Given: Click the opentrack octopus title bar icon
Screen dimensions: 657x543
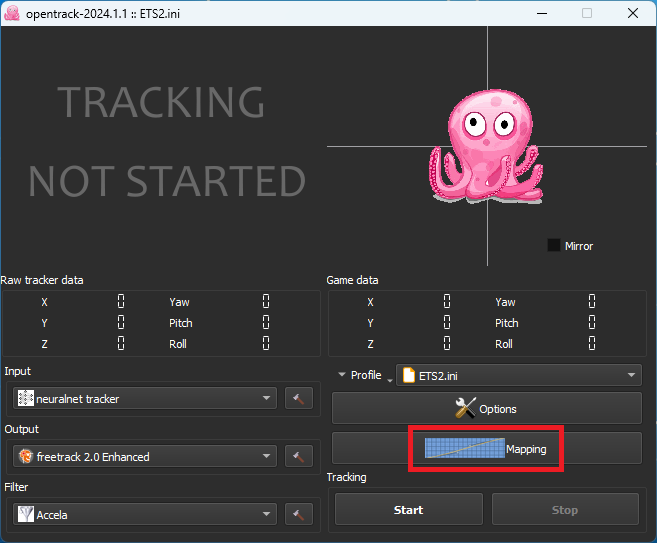Looking at the screenshot, I should click(x=12, y=13).
